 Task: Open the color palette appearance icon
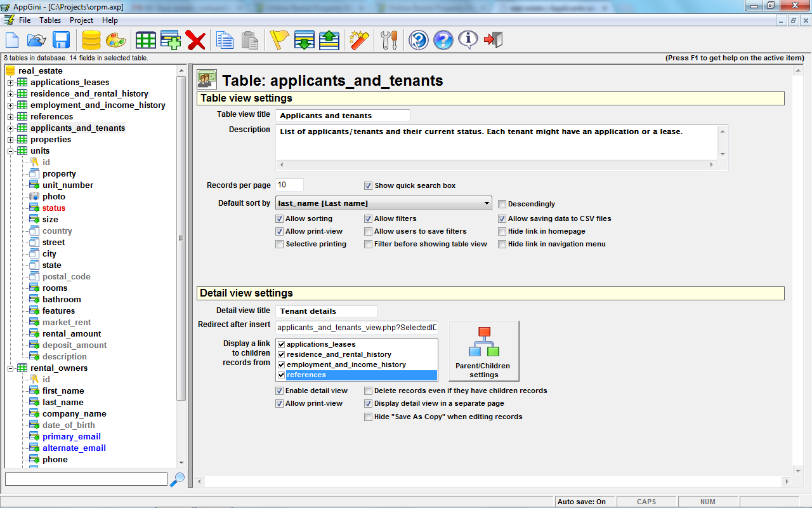click(115, 39)
